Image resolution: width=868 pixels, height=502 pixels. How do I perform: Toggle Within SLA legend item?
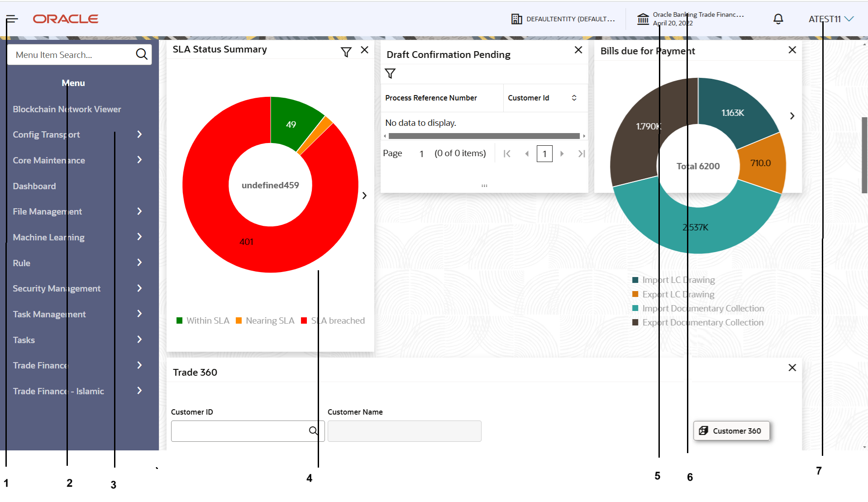pos(203,320)
